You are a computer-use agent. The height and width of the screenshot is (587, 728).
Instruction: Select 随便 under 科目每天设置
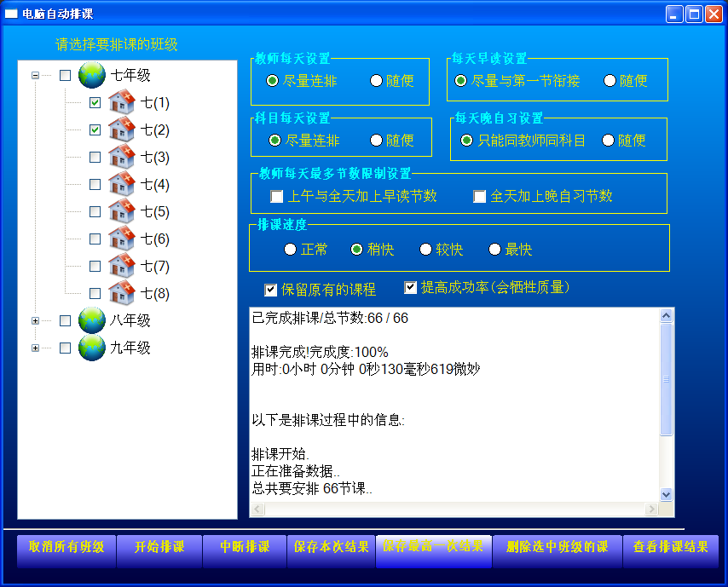(392, 140)
